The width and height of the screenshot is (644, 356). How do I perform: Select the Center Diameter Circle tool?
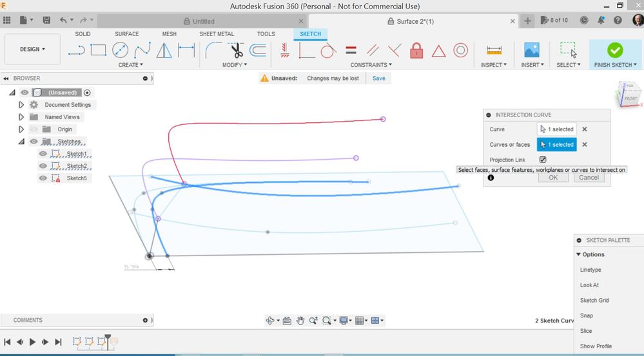[120, 50]
